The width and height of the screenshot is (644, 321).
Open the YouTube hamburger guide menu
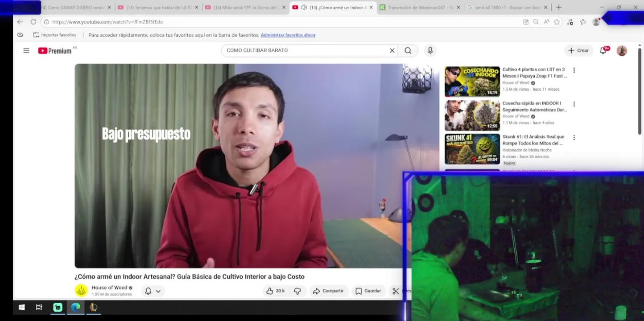tap(26, 51)
